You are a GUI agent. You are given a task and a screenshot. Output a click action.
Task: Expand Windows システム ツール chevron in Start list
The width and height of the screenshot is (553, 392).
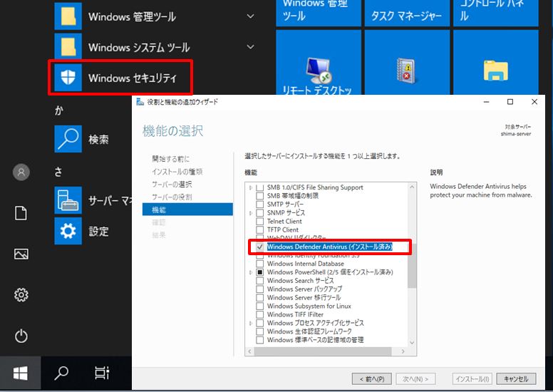coord(250,47)
